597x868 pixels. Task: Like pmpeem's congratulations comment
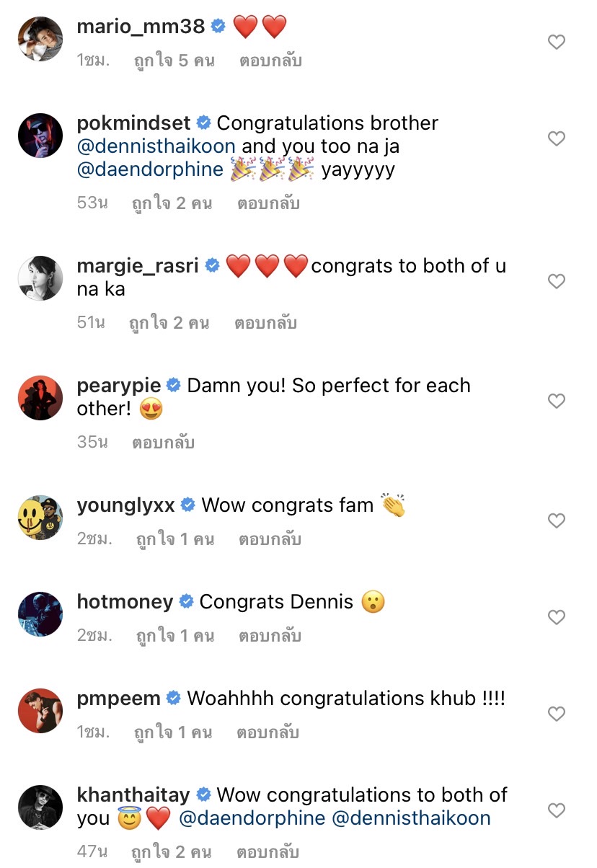[556, 714]
